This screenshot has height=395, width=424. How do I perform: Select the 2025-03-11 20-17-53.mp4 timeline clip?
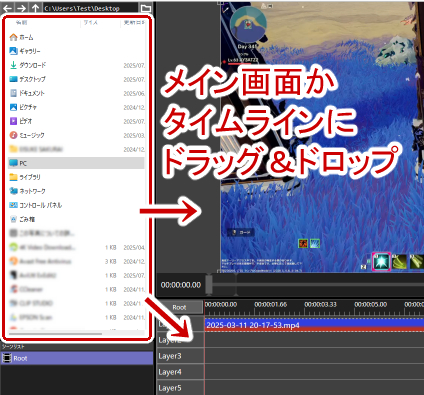point(314,325)
